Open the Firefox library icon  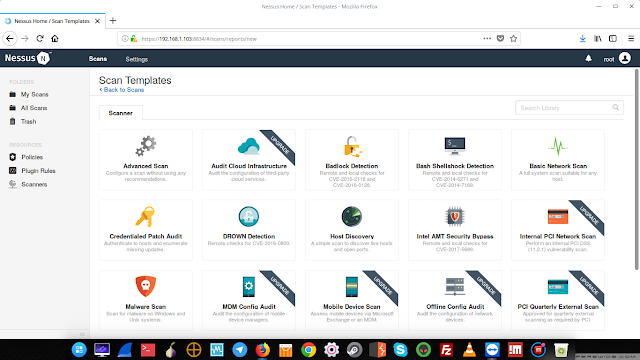coord(598,38)
